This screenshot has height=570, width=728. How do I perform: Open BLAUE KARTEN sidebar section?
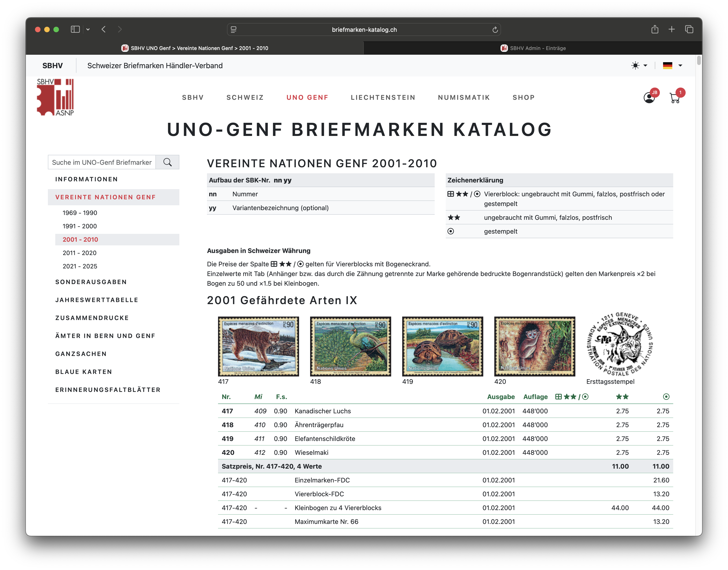[84, 372]
